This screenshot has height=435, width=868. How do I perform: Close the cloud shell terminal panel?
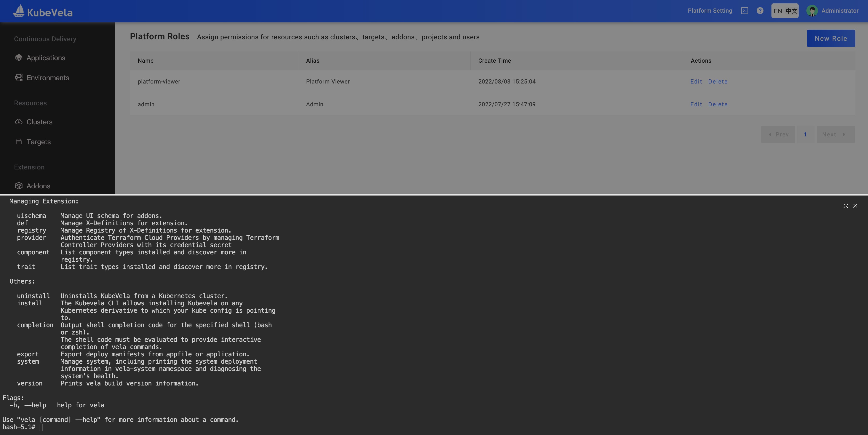pyautogui.click(x=855, y=206)
